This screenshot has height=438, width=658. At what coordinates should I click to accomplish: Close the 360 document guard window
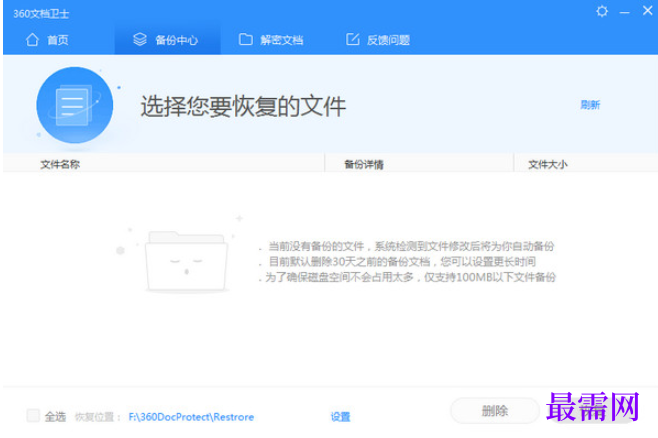click(x=648, y=10)
